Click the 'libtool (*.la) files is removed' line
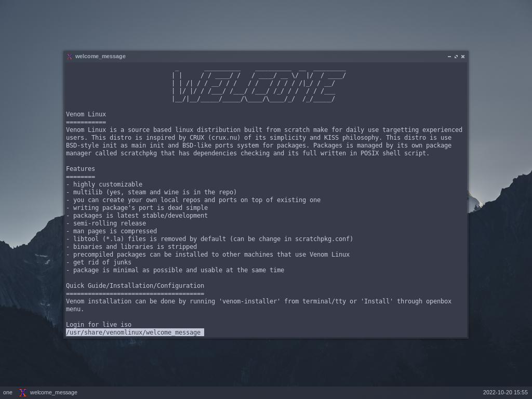Screen dimensions: 532x399 [209, 239]
